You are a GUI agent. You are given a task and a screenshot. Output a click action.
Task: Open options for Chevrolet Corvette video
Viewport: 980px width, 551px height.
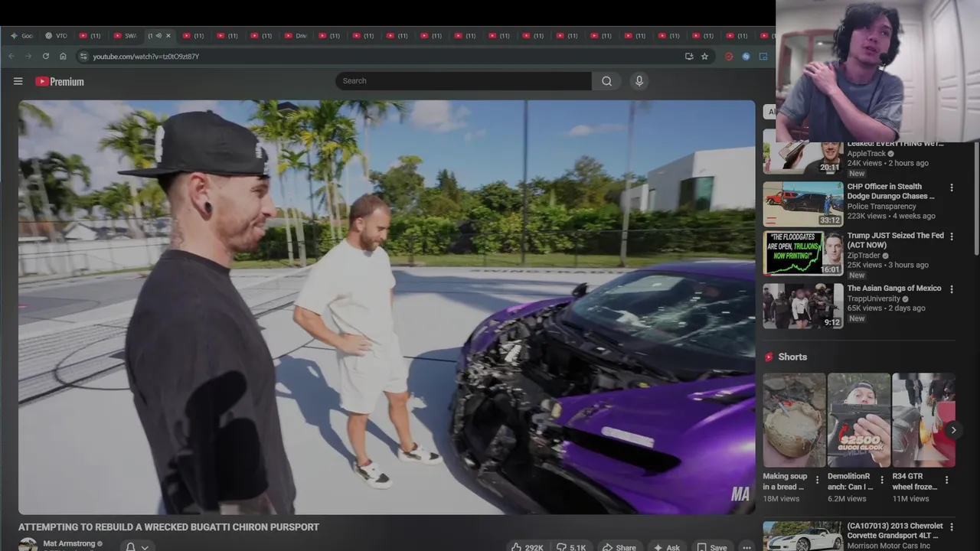(x=952, y=527)
